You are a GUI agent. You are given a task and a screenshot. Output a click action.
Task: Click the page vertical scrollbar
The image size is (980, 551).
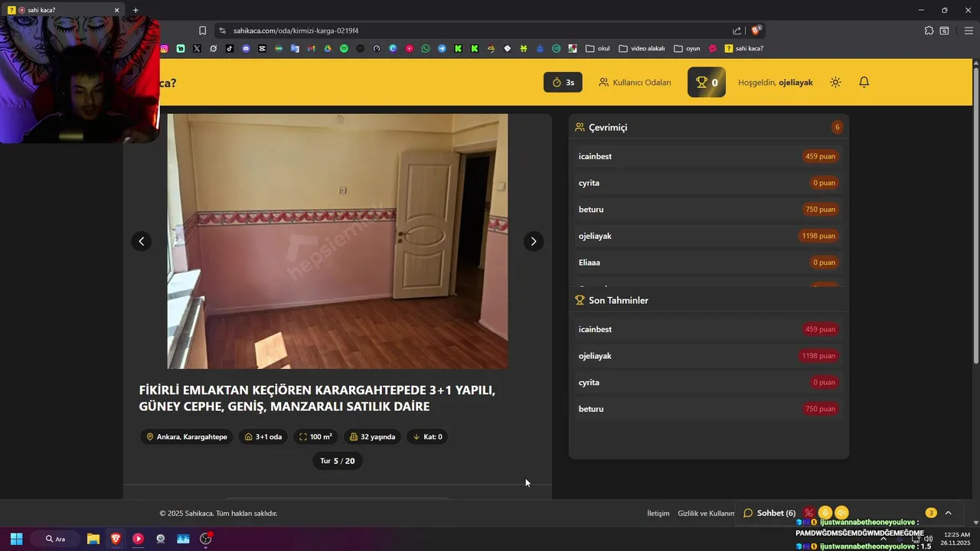(x=975, y=214)
